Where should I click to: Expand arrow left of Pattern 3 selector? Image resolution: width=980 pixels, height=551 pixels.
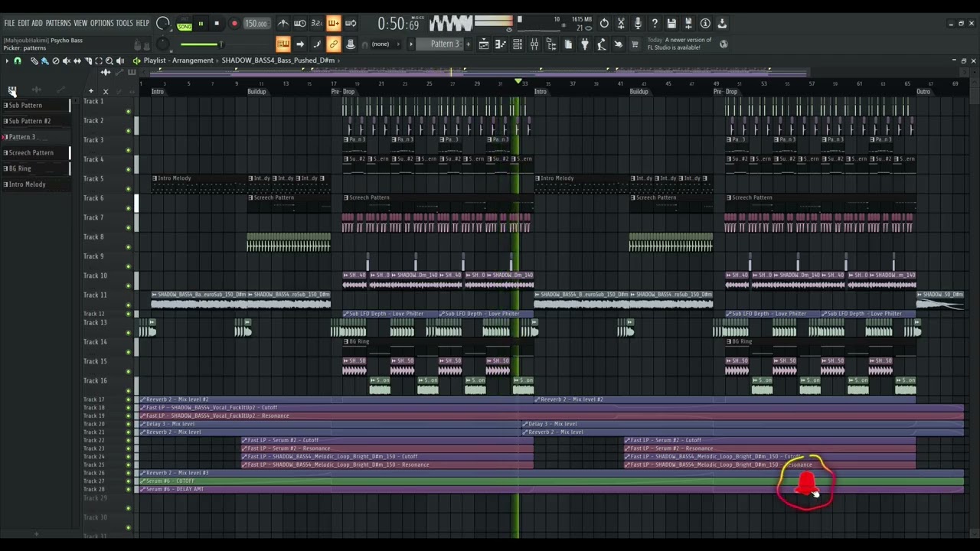[411, 44]
